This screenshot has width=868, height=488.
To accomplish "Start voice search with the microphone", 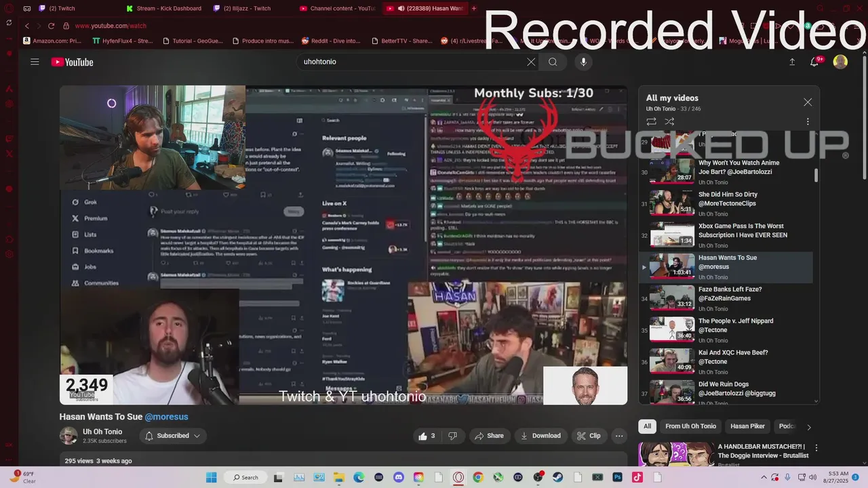I will click(x=583, y=62).
